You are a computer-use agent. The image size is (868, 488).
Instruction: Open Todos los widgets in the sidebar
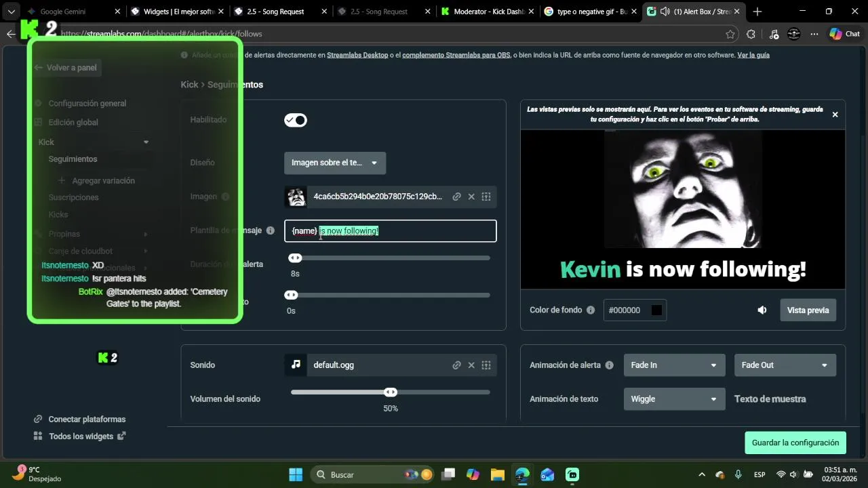pyautogui.click(x=80, y=436)
